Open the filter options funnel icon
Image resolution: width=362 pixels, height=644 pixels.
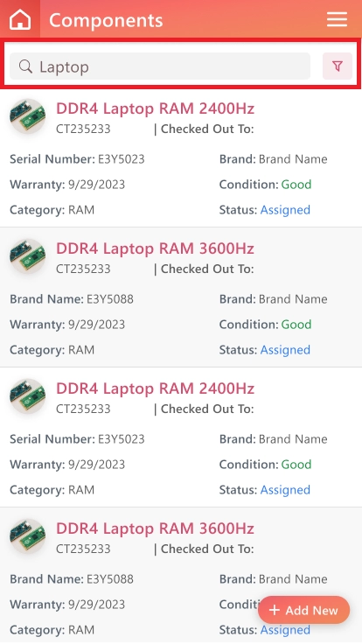338,66
